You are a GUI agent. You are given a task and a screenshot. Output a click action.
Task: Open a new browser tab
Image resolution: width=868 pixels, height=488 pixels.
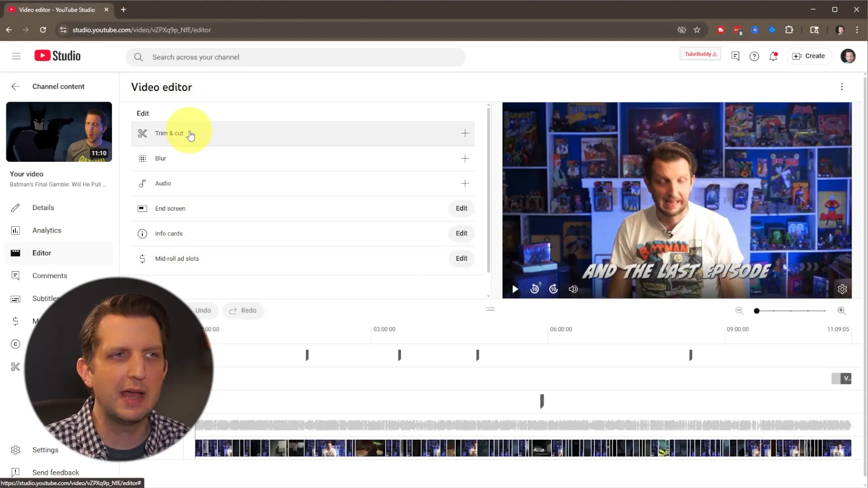(123, 9)
